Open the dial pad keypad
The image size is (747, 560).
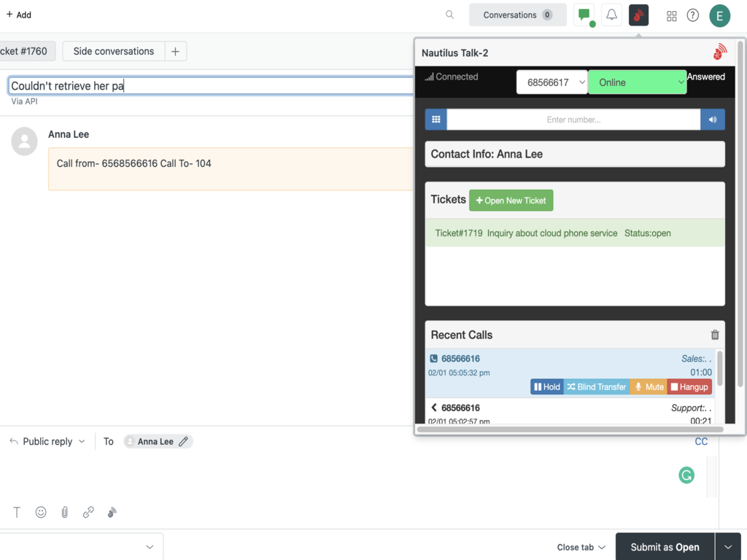436,120
